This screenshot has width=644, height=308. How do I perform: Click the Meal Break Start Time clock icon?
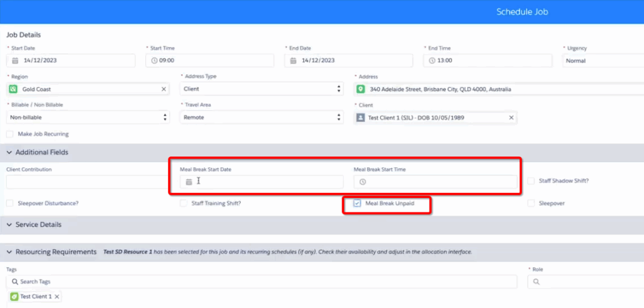coord(362,182)
